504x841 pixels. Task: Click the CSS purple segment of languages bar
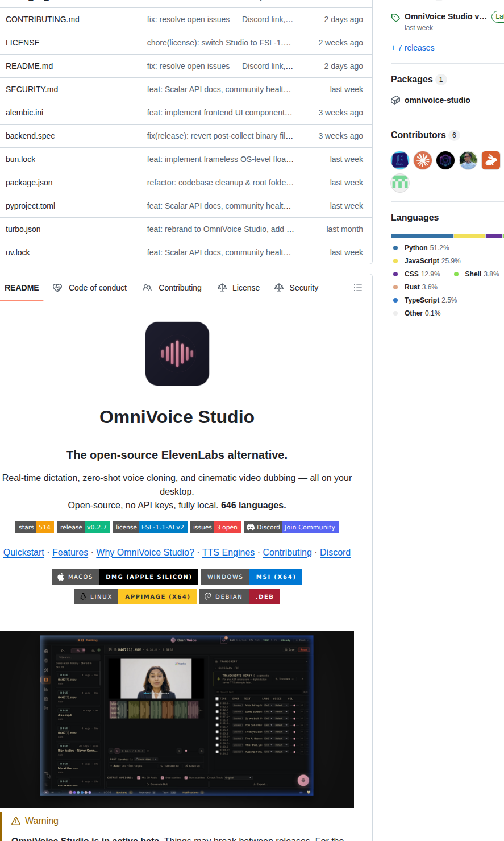(494, 235)
